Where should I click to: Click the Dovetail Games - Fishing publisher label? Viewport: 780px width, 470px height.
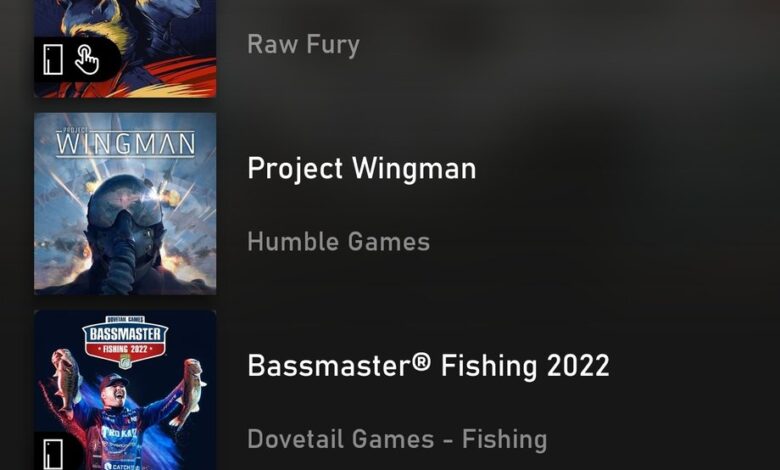pyautogui.click(x=397, y=439)
